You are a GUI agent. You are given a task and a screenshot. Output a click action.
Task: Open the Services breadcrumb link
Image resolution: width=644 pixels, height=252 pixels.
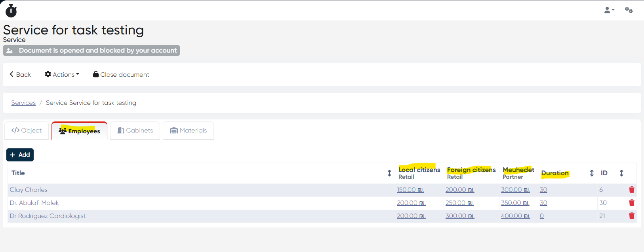coord(23,103)
